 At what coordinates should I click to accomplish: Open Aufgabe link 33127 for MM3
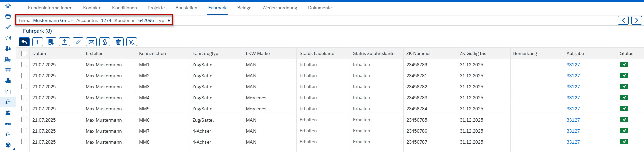(x=573, y=87)
